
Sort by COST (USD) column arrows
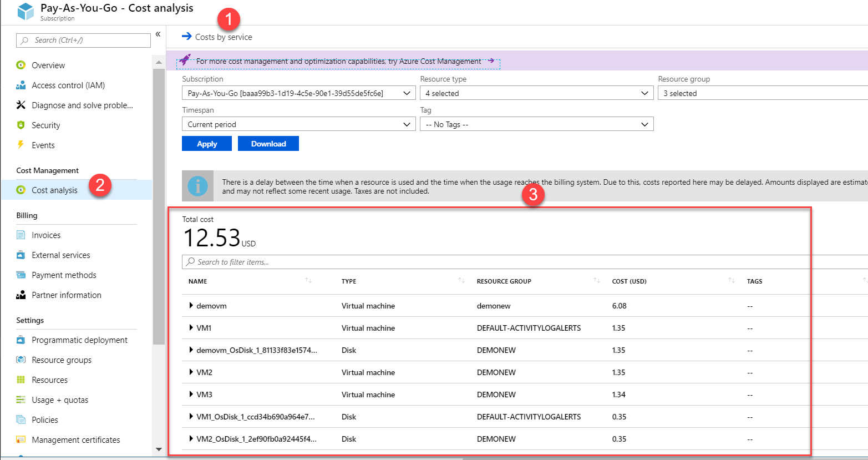coord(732,281)
